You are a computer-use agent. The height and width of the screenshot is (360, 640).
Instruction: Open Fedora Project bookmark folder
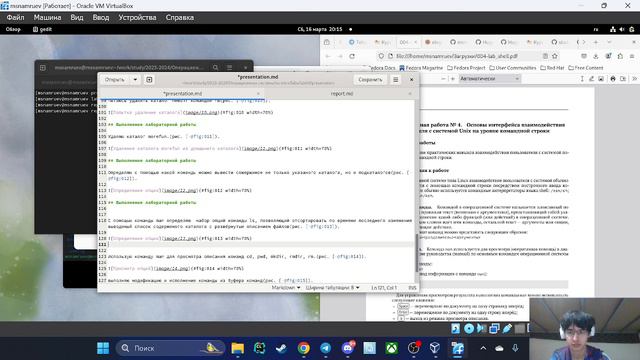[466, 68]
